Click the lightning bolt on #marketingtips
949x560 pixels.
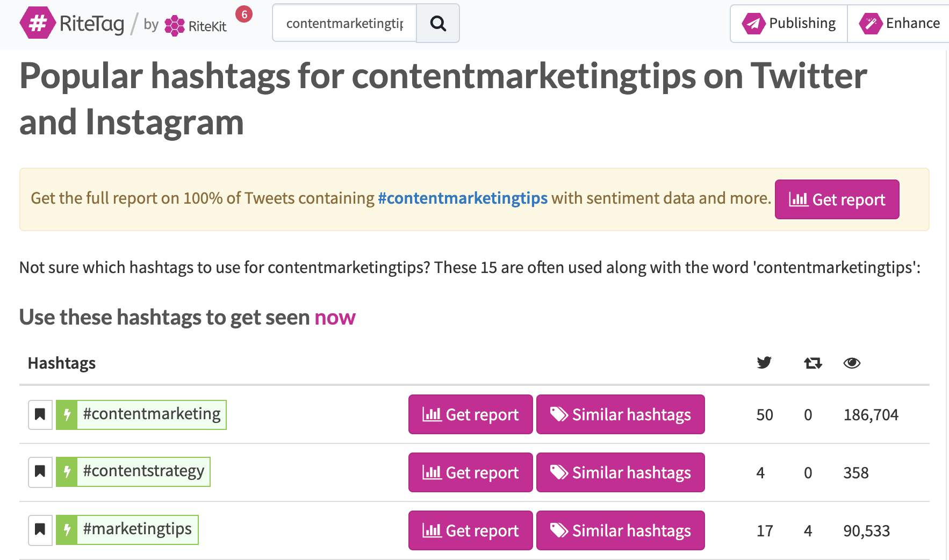67,529
